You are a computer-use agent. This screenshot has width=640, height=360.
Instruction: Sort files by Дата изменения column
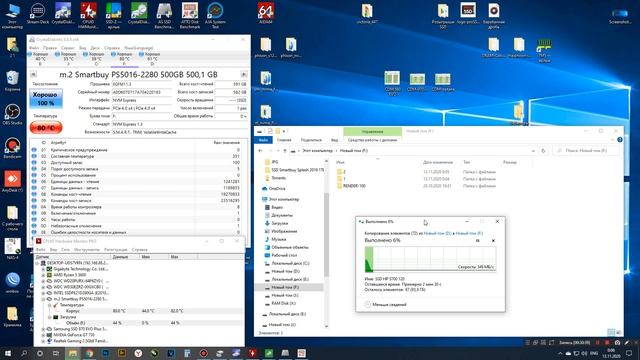438,162
